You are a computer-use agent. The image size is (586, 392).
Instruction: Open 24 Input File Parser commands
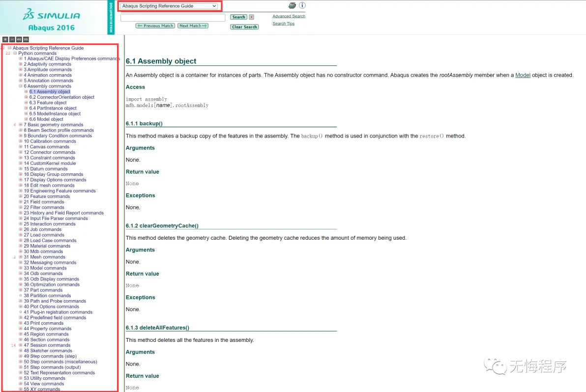56,219
